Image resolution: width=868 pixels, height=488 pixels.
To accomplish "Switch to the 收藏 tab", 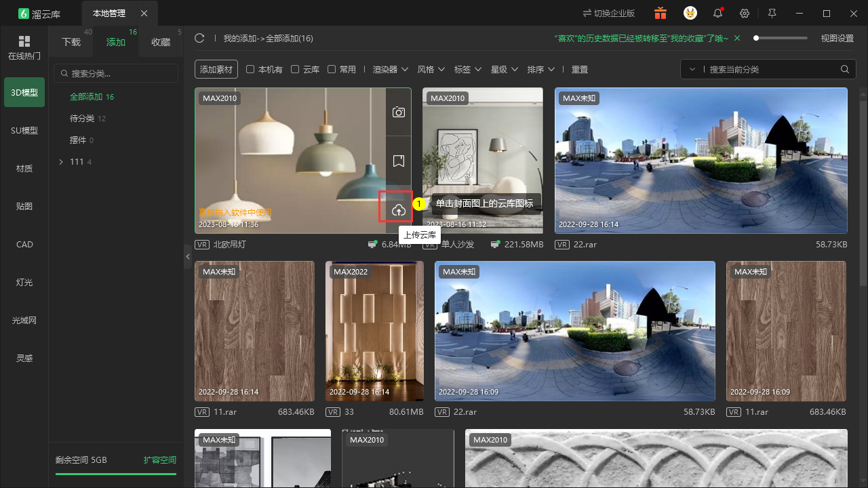I will 161,42.
